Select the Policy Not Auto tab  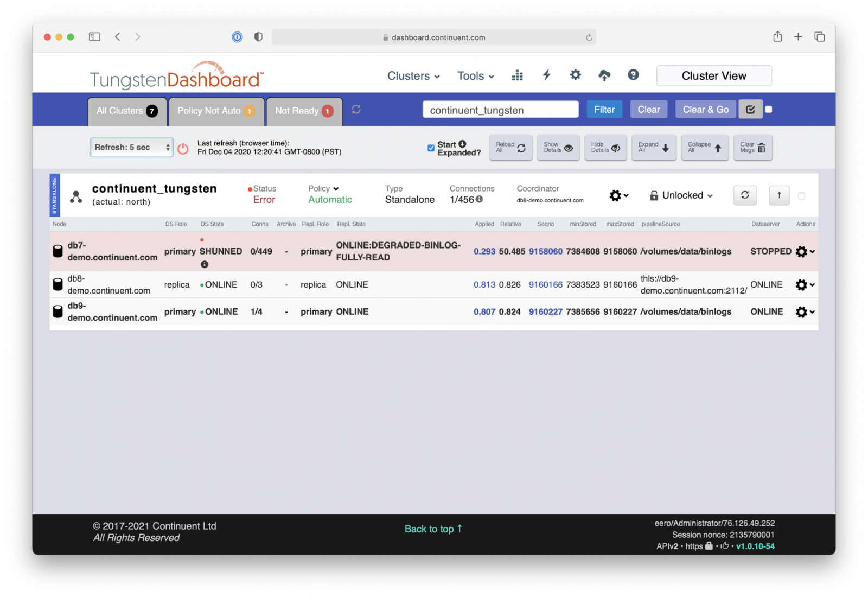coord(216,111)
